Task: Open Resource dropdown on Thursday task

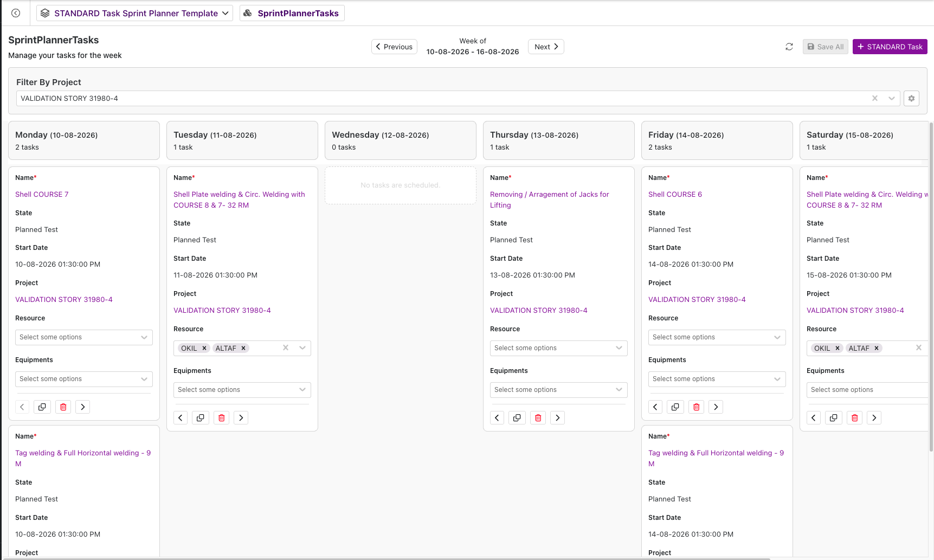Action: point(559,348)
